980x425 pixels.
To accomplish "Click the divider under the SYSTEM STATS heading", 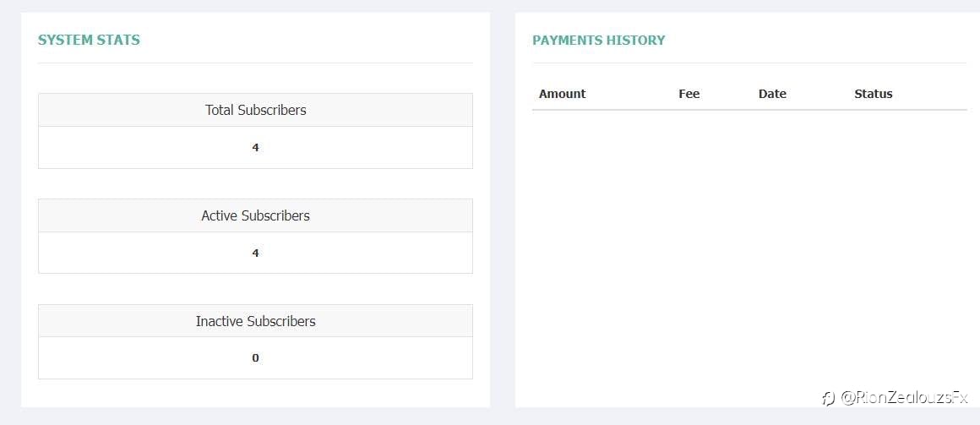I will click(x=255, y=63).
